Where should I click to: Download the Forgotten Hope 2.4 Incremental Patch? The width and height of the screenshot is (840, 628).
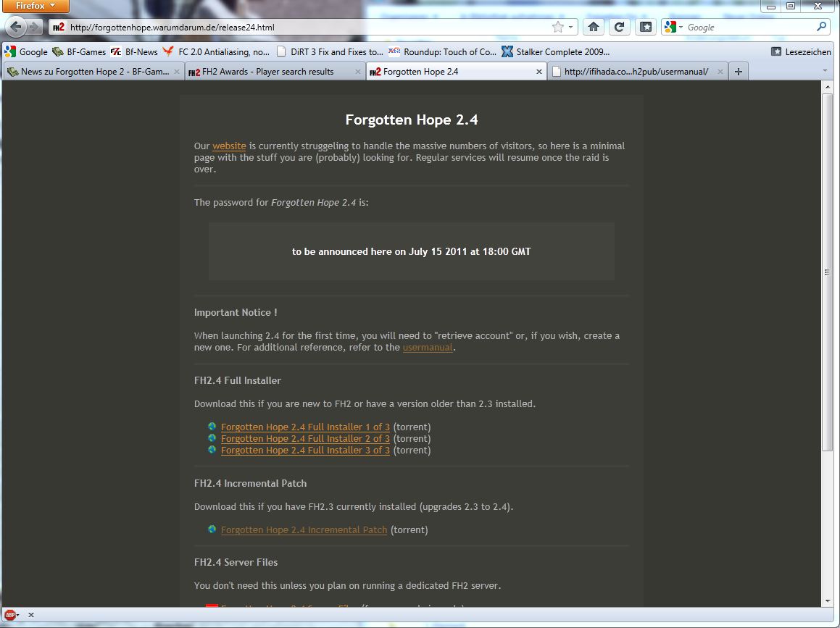(x=304, y=530)
